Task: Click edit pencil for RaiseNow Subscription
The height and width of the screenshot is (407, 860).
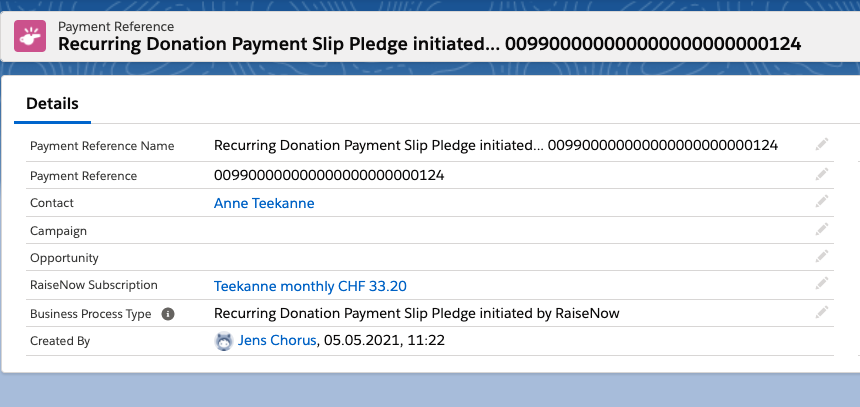Action: 822,285
